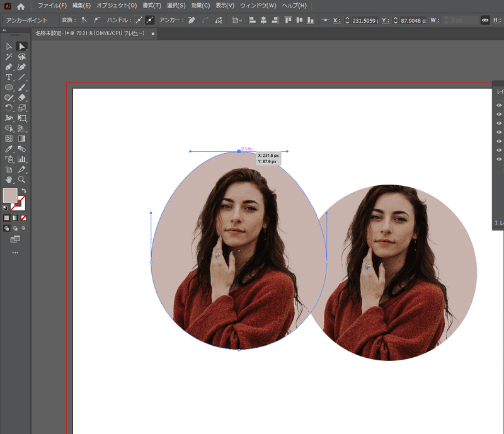The image size is (504, 434).
Task: Select the Shaper tool
Action: point(9,98)
